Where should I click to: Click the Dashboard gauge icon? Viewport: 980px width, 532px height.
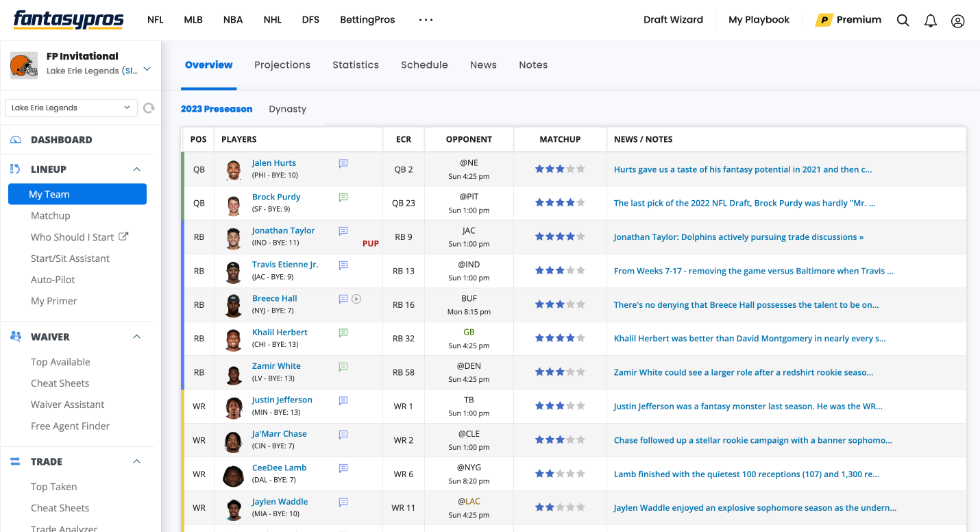[x=16, y=140]
